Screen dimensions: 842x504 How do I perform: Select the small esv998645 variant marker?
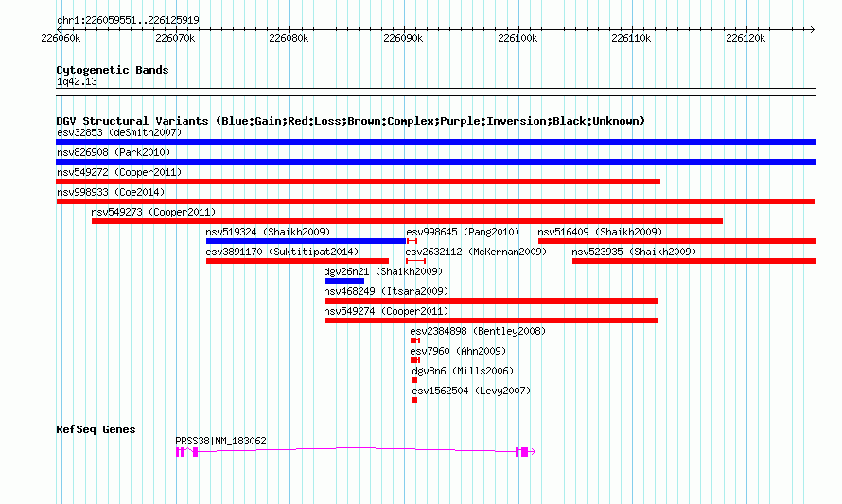coord(412,241)
